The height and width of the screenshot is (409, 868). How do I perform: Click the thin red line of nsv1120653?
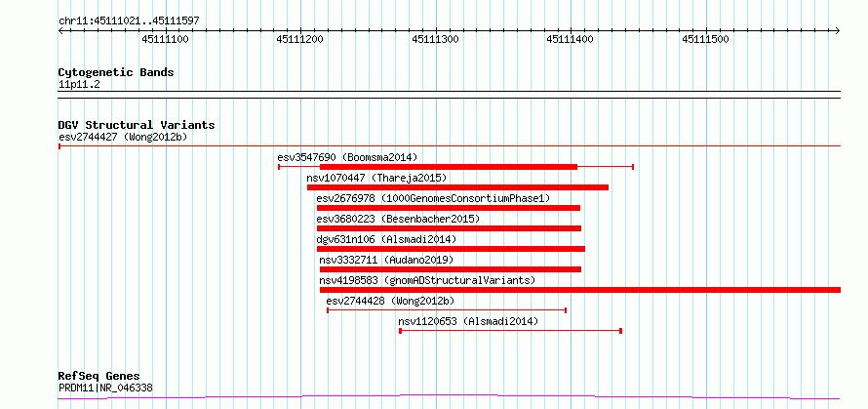tap(510, 331)
